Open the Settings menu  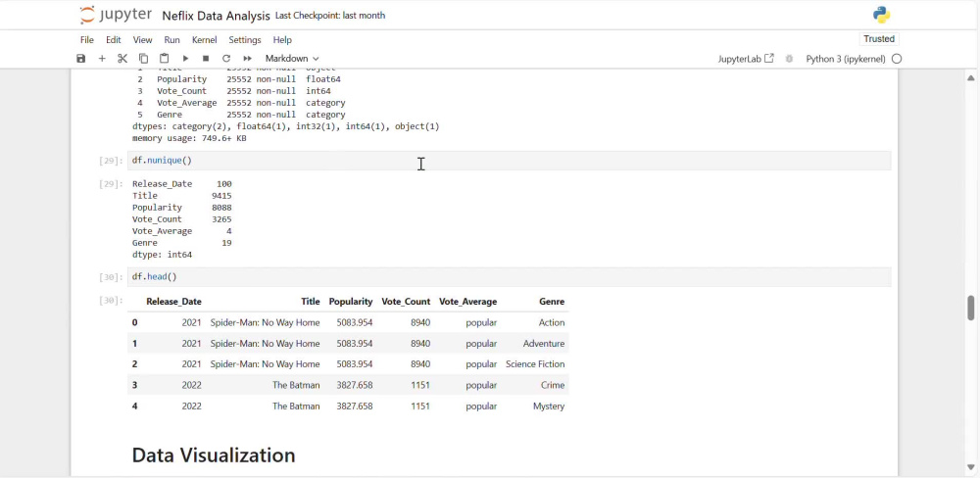(x=245, y=39)
